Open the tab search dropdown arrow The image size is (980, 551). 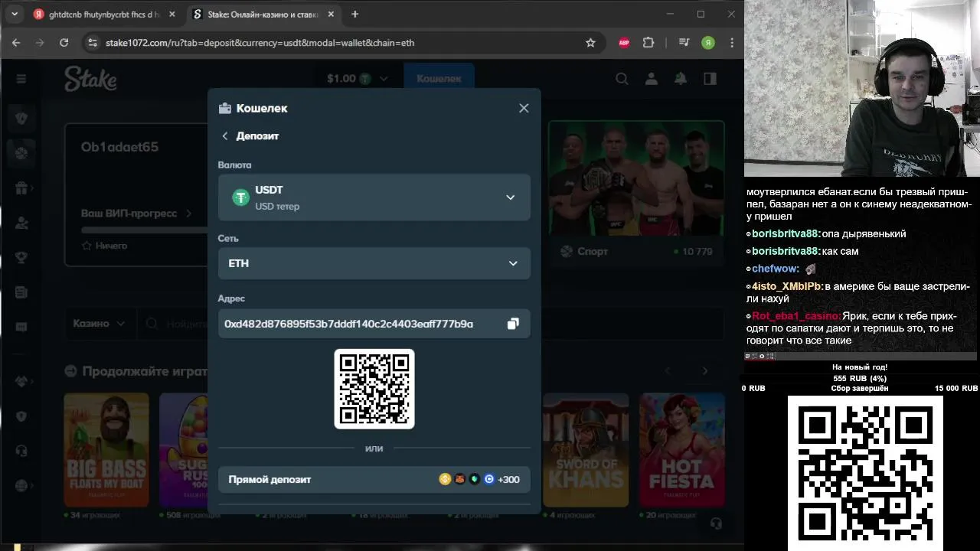click(14, 15)
